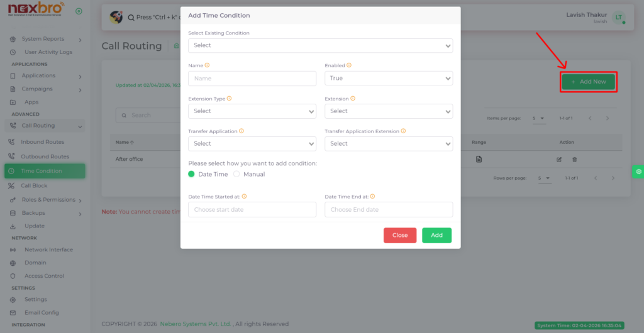Click the LT user avatar icon
Image resolution: width=644 pixels, height=333 pixels.
[619, 18]
